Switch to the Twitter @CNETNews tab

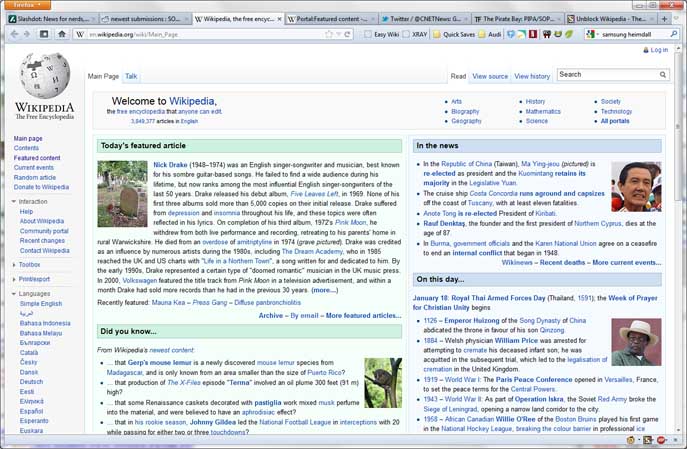424,19
